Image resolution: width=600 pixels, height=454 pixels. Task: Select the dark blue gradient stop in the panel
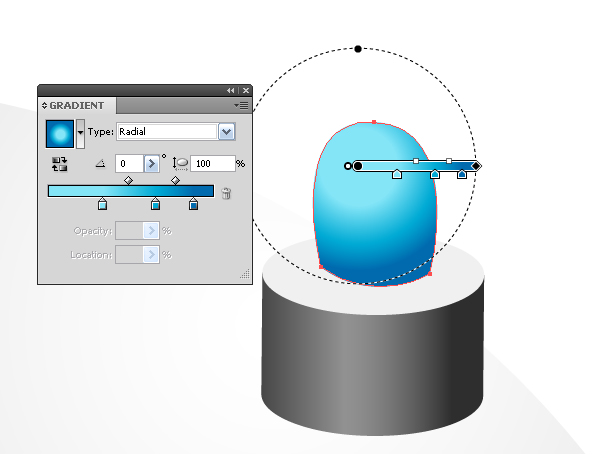193,204
